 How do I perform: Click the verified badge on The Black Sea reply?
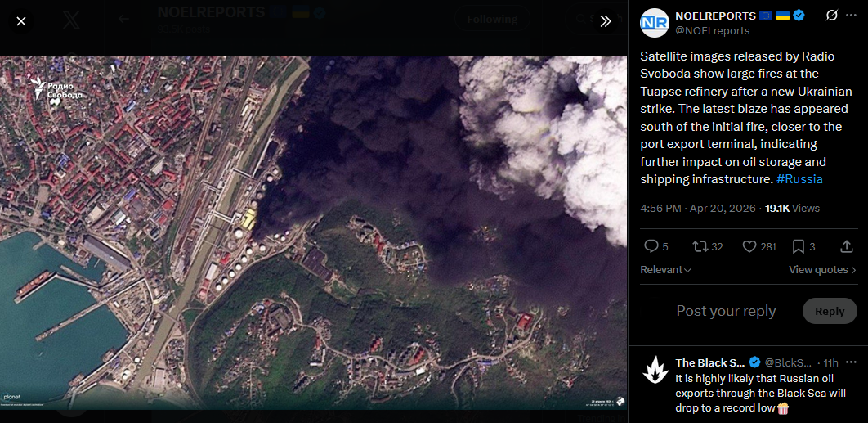754,362
